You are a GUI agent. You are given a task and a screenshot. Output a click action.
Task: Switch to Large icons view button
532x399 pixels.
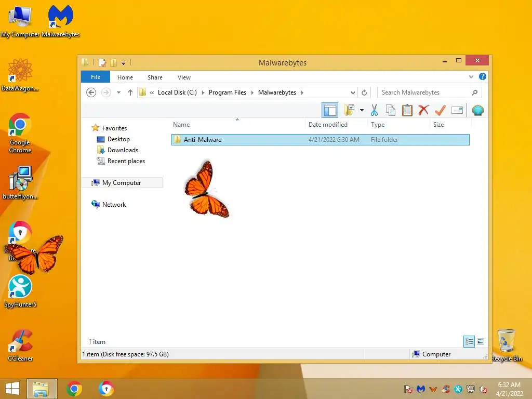point(481,342)
